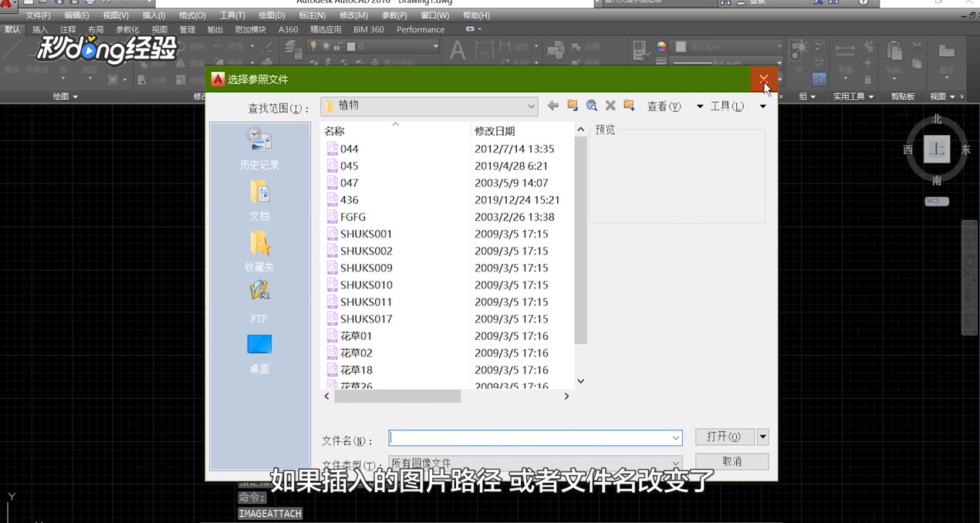980x523 pixels.
Task: Expand the View (视图) ribbon panel arrow
Action: tap(952, 96)
